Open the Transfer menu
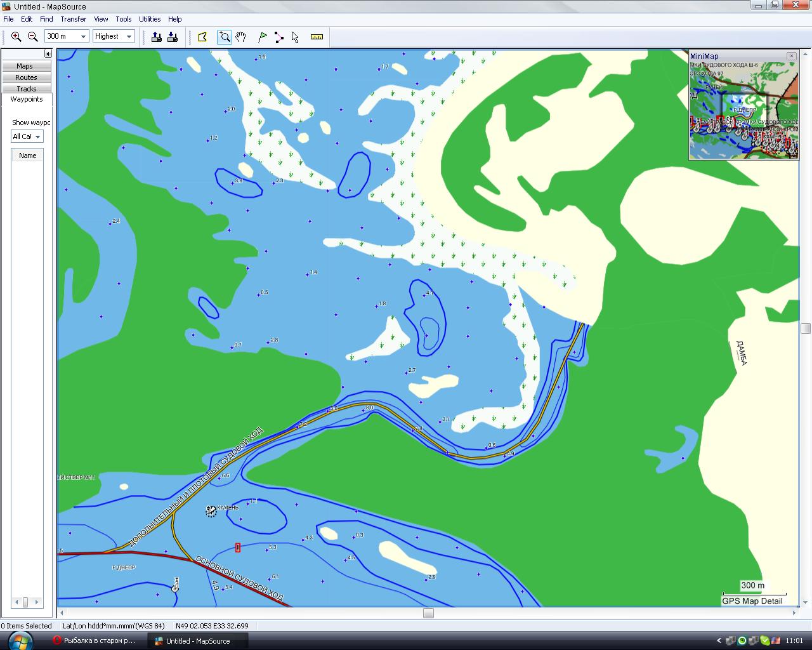The height and width of the screenshot is (650, 812). pyautogui.click(x=74, y=19)
